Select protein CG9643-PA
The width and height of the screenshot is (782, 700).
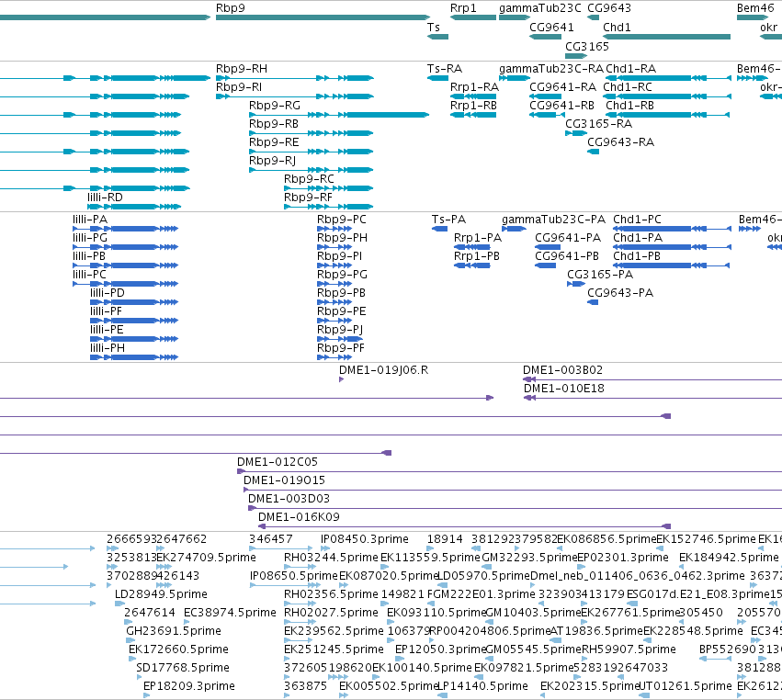point(593,302)
